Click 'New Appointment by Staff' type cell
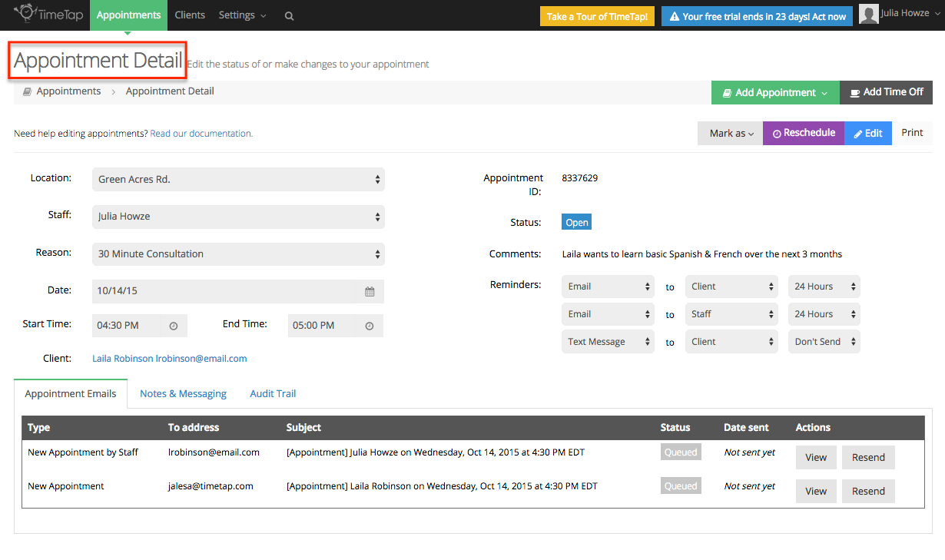 pyautogui.click(x=83, y=452)
